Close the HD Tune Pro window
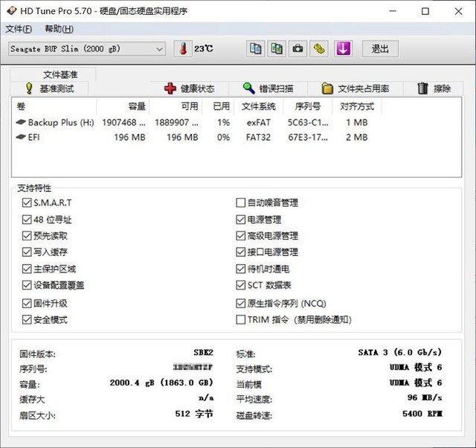This screenshot has width=476, height=448. click(458, 11)
